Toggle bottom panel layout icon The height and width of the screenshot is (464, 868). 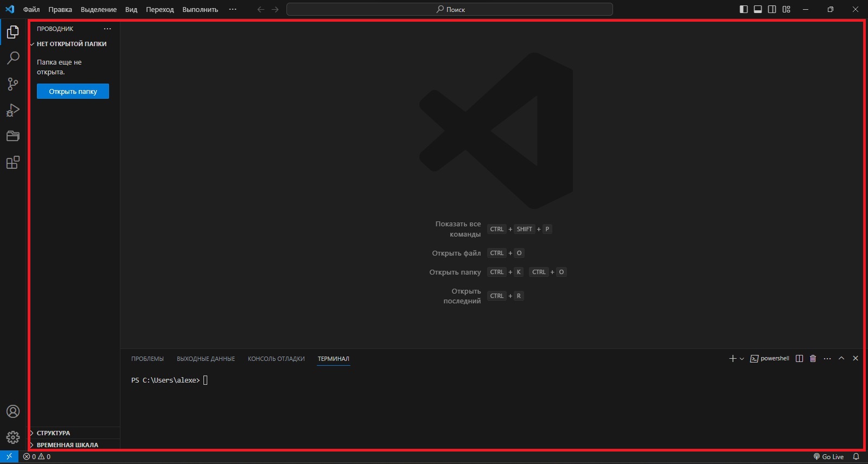pos(758,9)
